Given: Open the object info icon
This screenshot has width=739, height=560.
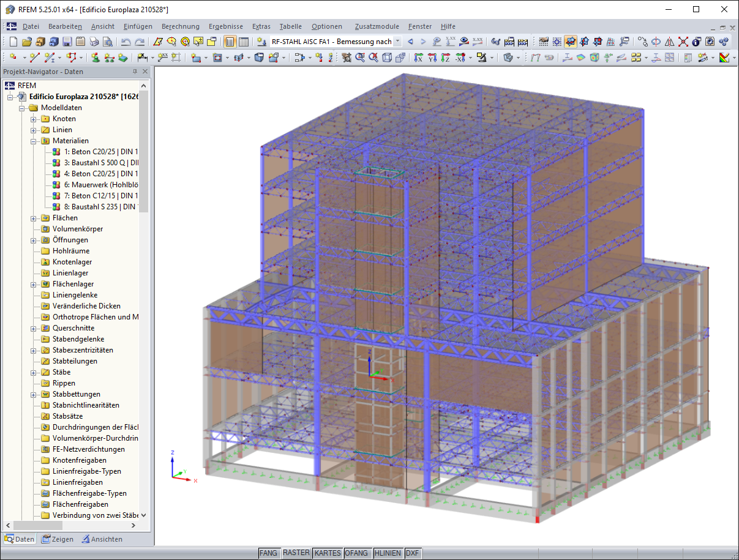Looking at the screenshot, I should point(696,42).
